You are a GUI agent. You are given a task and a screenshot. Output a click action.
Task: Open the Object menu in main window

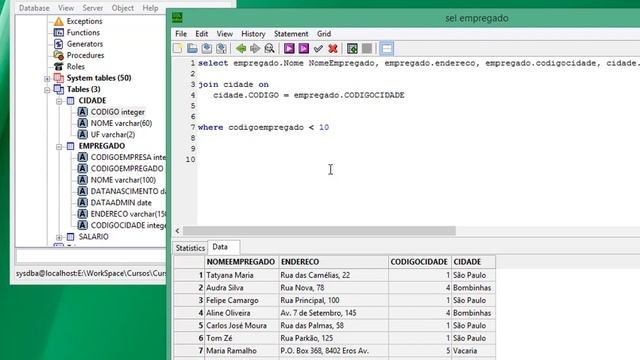pyautogui.click(x=122, y=8)
